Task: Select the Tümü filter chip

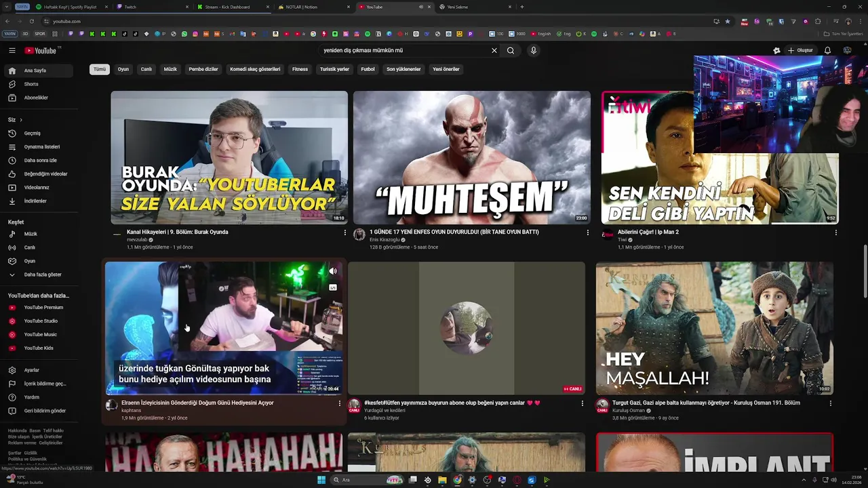Action: (100, 69)
